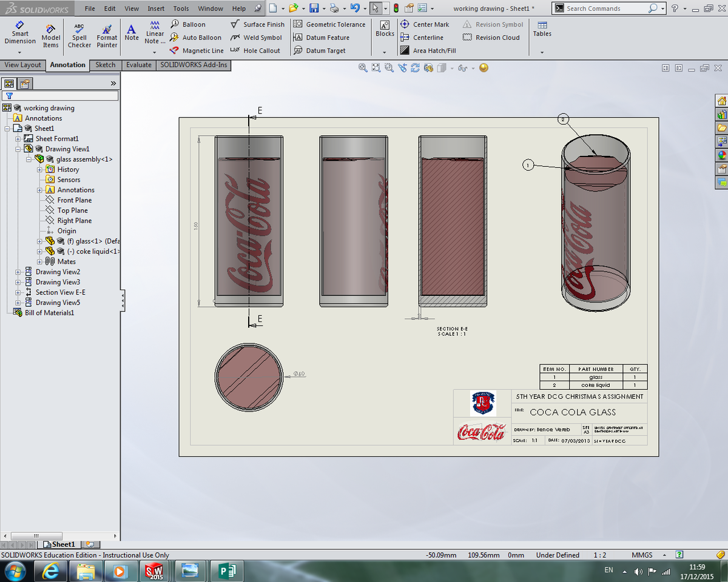Launch Internet Explorer from the taskbar
728x582 pixels.
pos(50,570)
